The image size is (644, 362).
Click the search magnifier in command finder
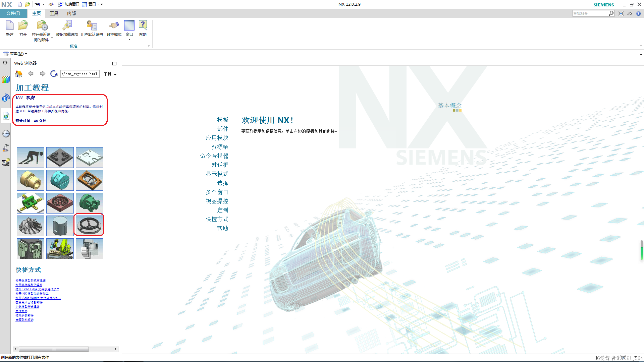click(611, 13)
